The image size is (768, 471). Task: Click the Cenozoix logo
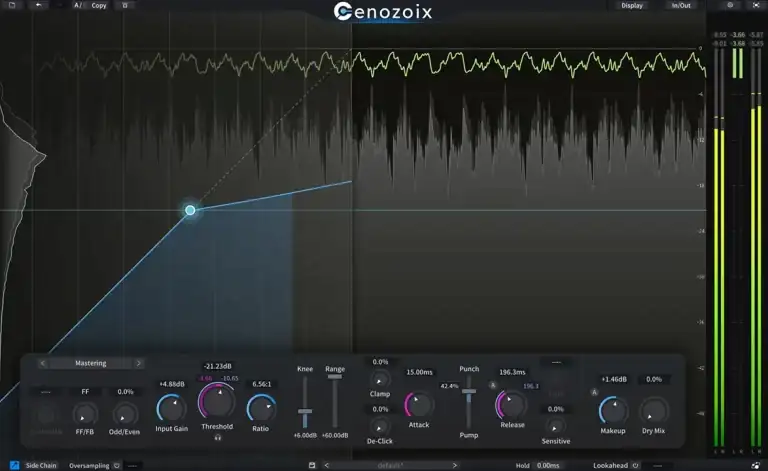383,12
